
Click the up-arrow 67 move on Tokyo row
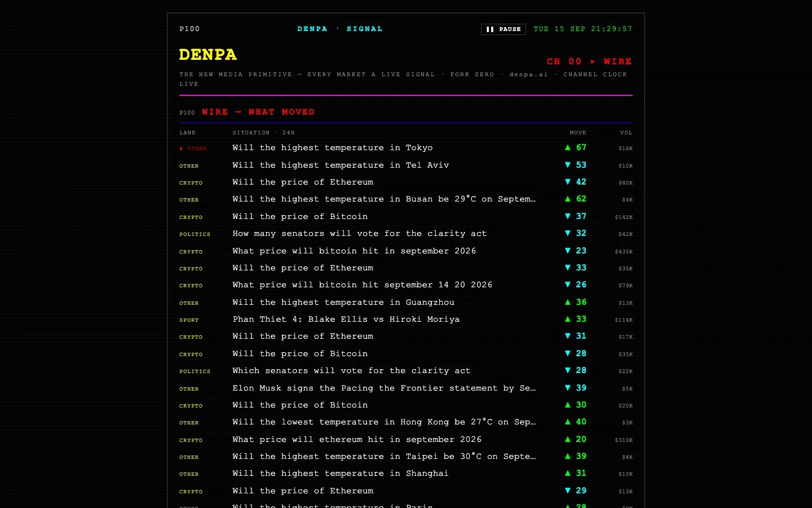coord(576,147)
